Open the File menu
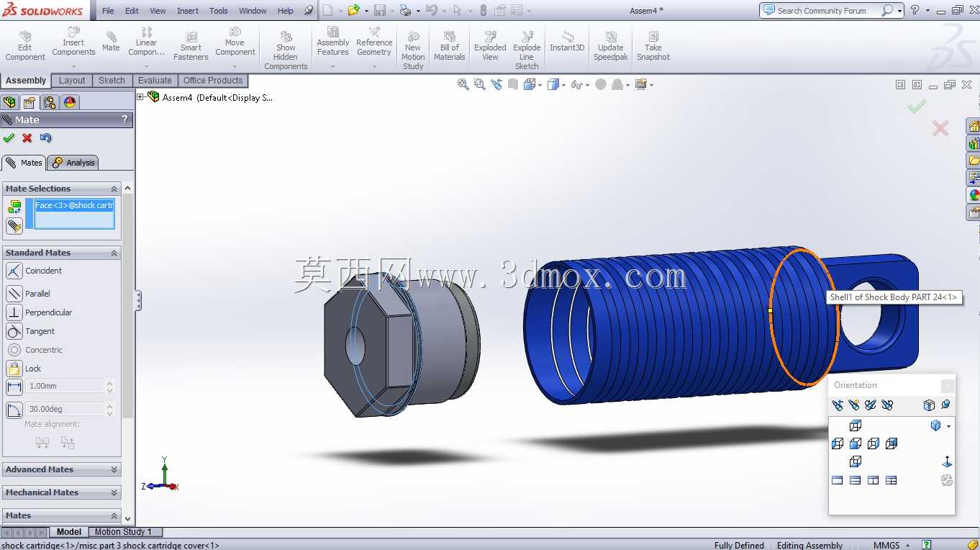This screenshot has width=980, height=550. coord(108,11)
